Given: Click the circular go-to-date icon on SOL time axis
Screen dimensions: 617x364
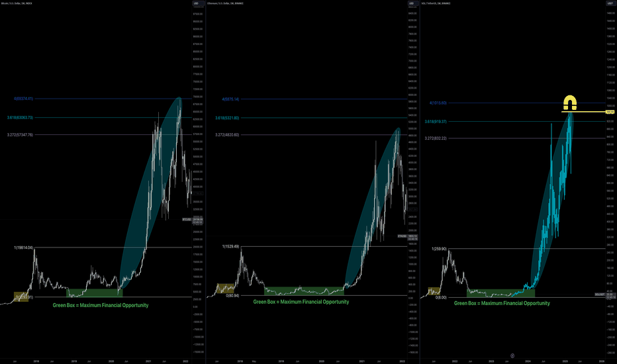Looking at the screenshot, I should pos(512,356).
